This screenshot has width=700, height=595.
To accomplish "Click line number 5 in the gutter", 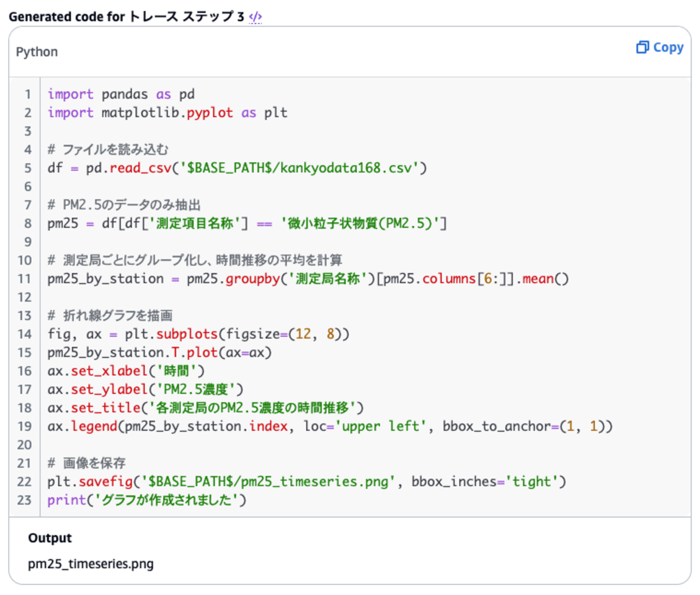I will click(28, 168).
